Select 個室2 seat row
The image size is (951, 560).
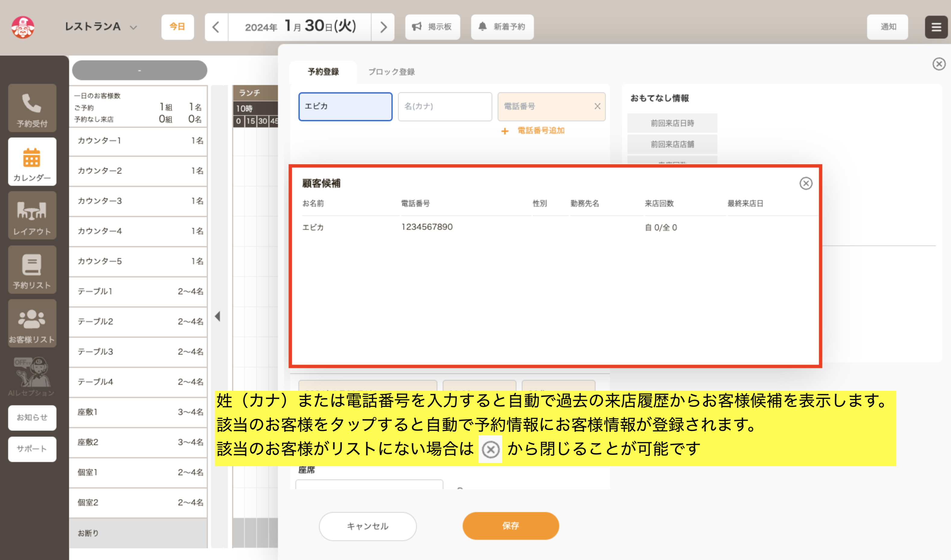point(138,503)
